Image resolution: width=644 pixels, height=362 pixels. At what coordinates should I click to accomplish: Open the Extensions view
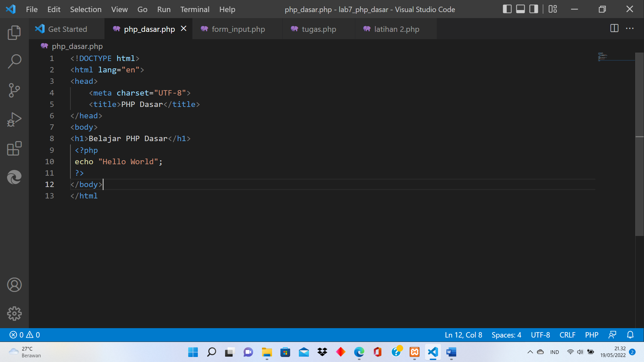[x=14, y=148]
